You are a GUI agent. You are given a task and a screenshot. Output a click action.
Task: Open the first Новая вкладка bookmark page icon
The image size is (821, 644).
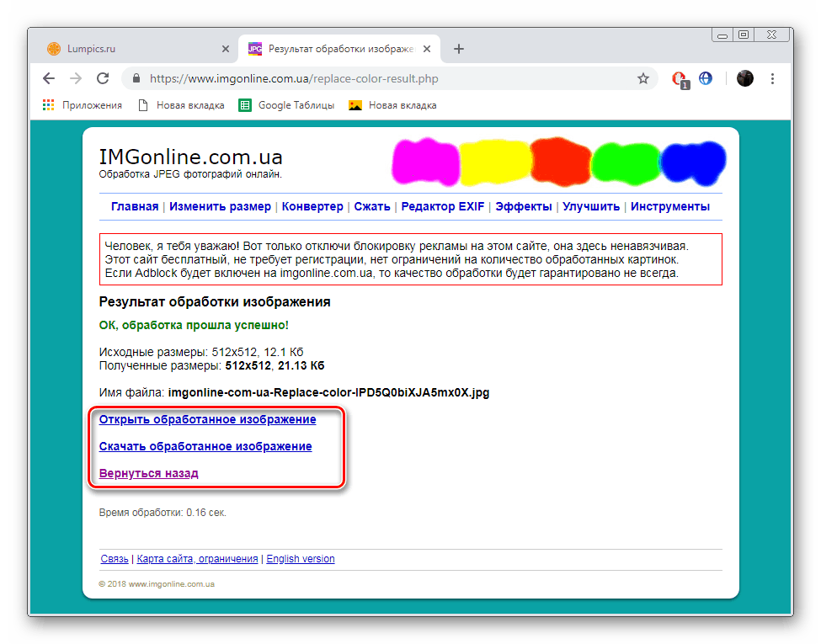click(x=143, y=105)
